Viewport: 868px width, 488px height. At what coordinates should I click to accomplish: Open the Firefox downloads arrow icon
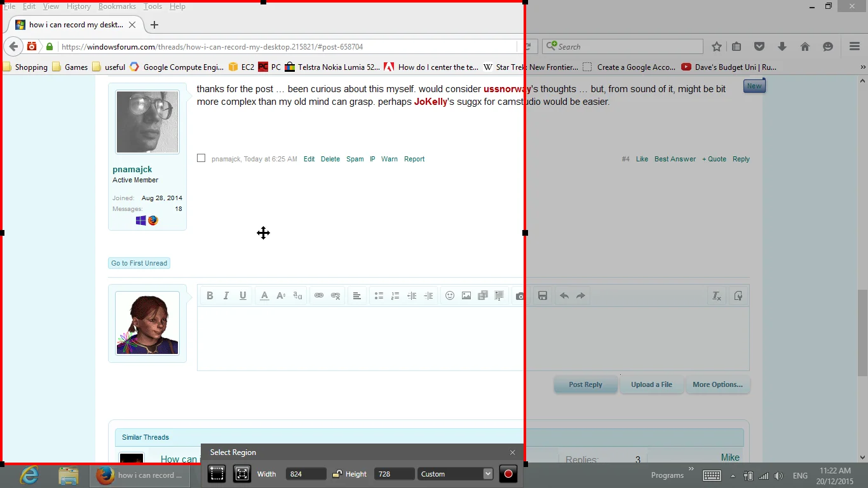click(x=782, y=46)
